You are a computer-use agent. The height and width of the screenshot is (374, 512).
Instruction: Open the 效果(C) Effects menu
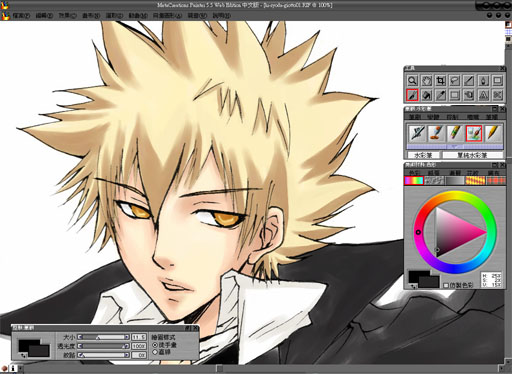pyautogui.click(x=68, y=16)
